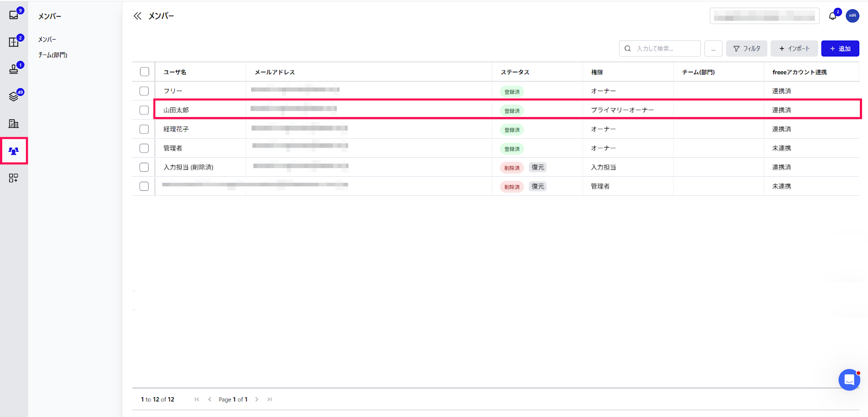Viewport: 868px width, 417px height.
Task: Open the stamp approval icon in sidebar
Action: [14, 69]
